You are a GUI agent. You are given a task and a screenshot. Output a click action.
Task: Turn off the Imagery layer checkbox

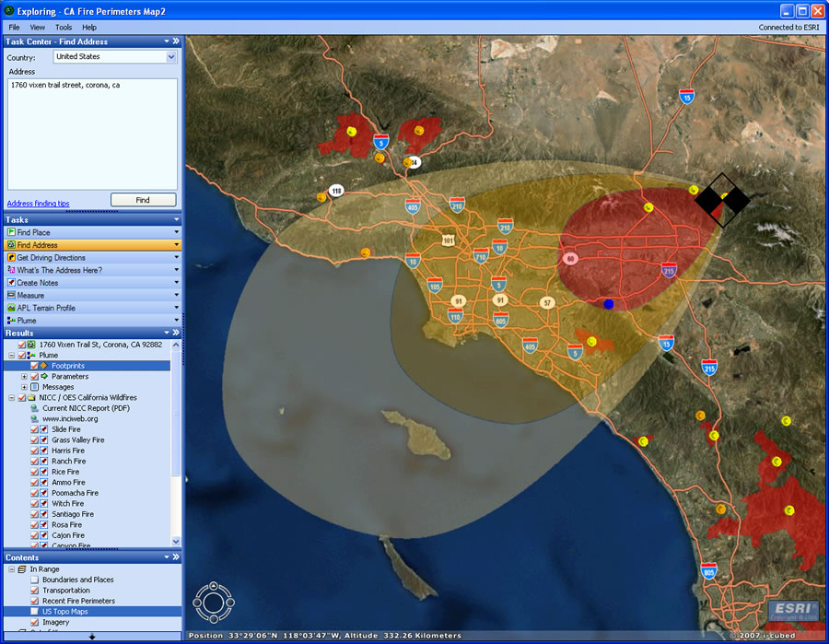coord(34,622)
